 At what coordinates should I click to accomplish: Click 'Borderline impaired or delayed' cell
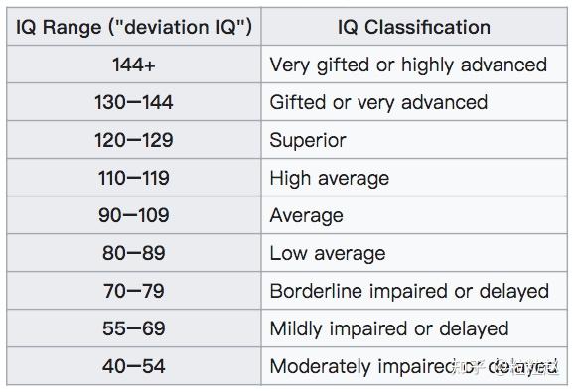[x=414, y=291]
